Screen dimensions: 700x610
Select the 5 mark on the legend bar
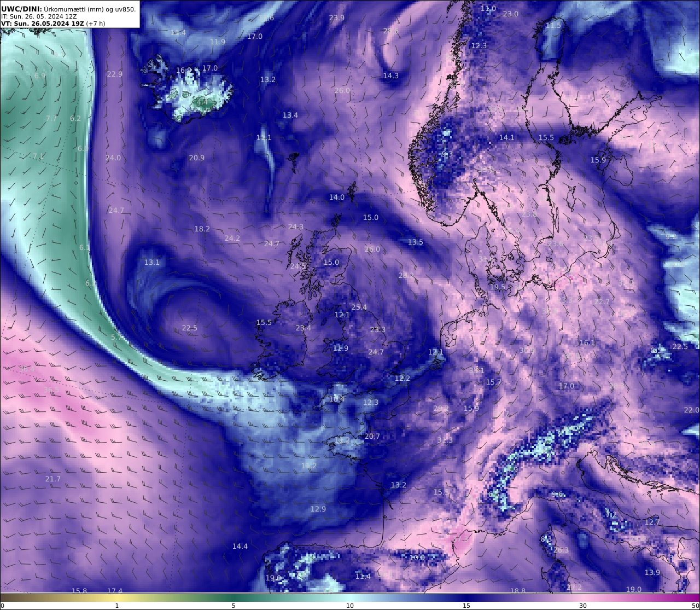point(234,606)
